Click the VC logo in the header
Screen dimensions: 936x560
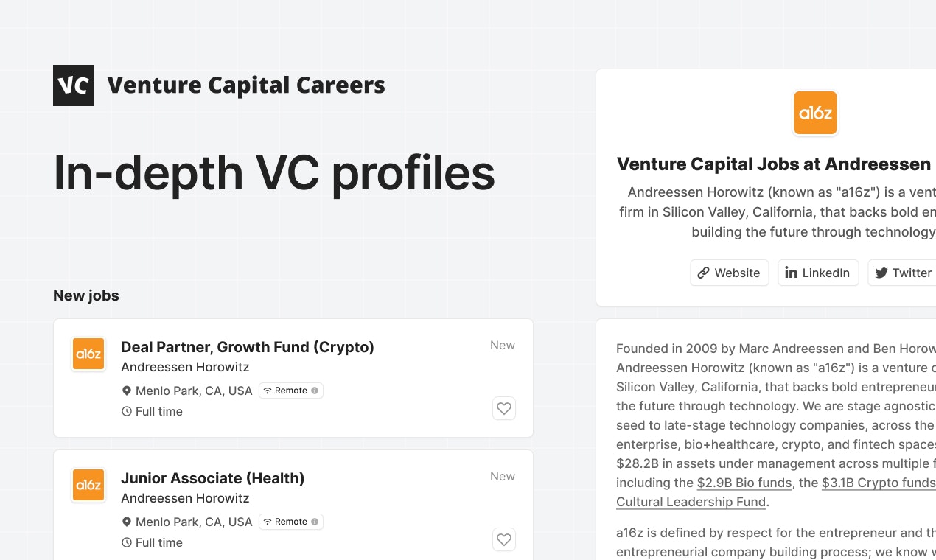pos(74,85)
